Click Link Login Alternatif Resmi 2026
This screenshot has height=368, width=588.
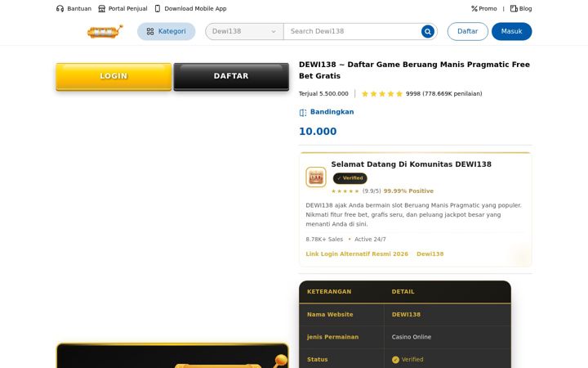pos(357,254)
